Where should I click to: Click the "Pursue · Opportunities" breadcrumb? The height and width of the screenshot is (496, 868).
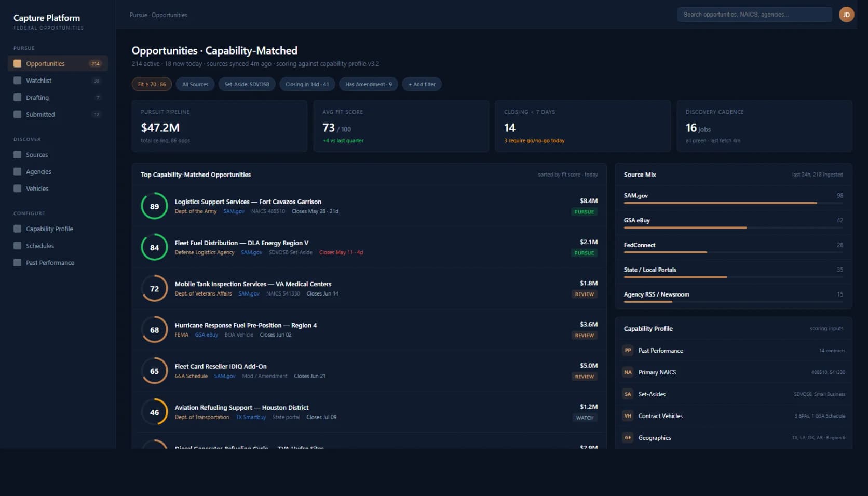[158, 15]
